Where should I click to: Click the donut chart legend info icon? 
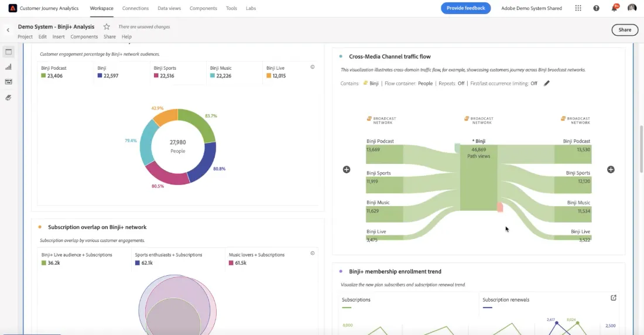pyautogui.click(x=313, y=67)
